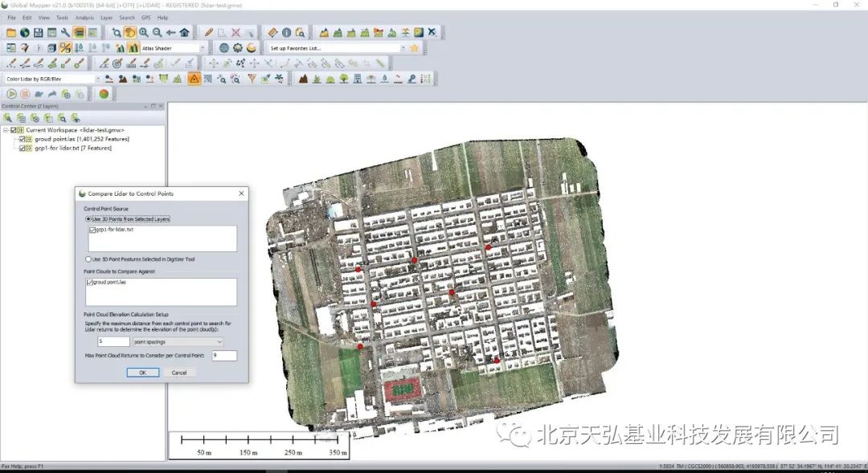Select the Measure ruler tool

272,33
